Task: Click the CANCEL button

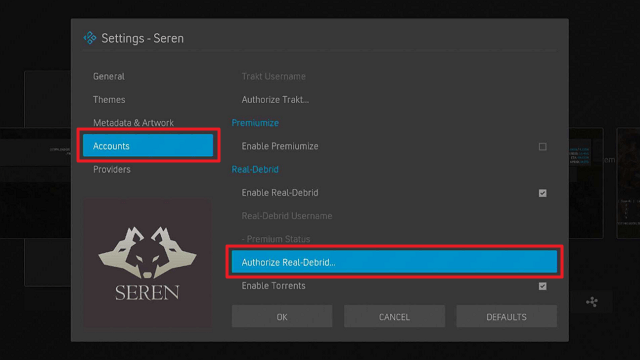Action: click(x=394, y=316)
